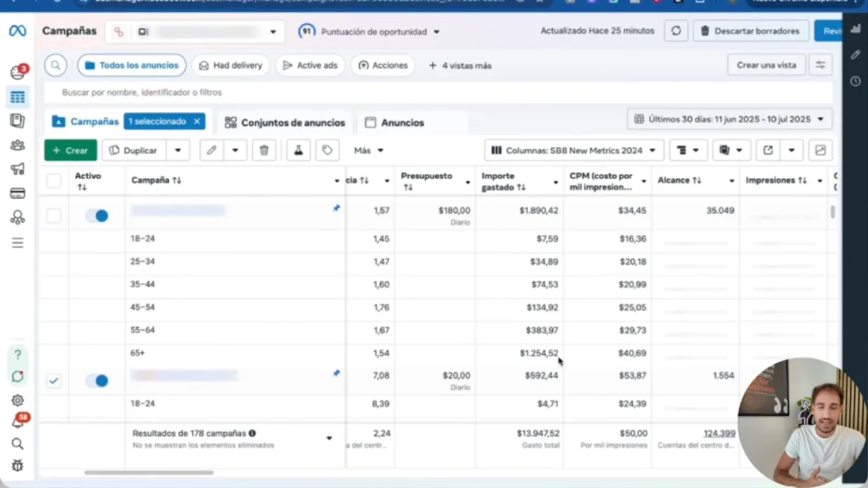Show 4 vistas más
868x488 pixels.
click(460, 65)
